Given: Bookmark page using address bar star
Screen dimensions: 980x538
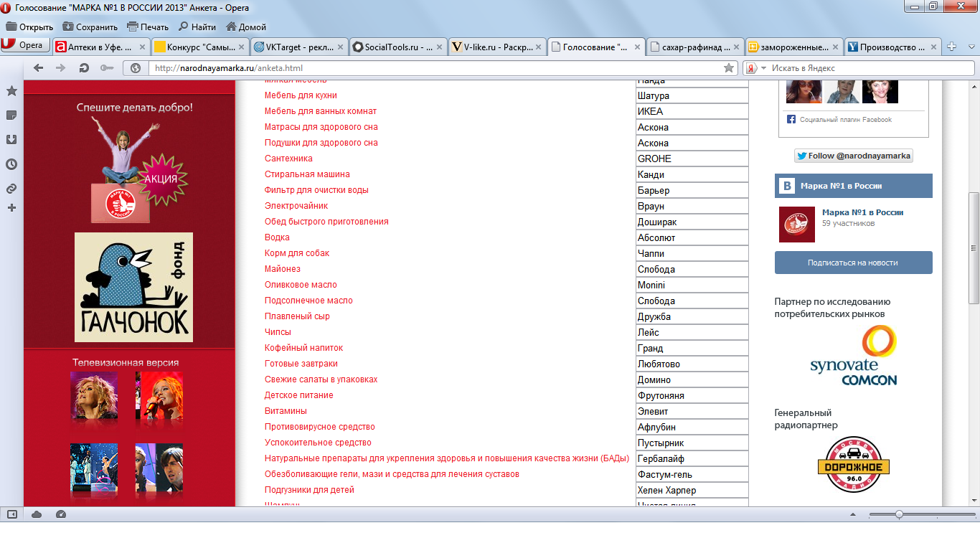Looking at the screenshot, I should 729,68.
